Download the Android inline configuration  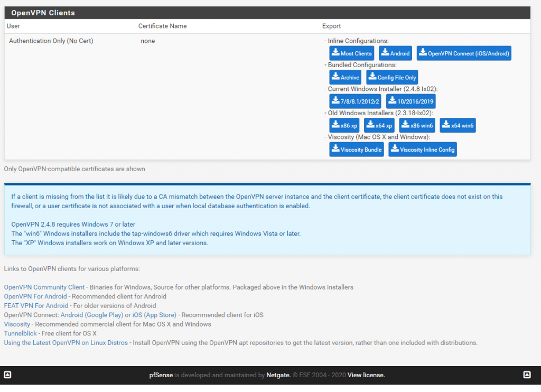(x=395, y=53)
